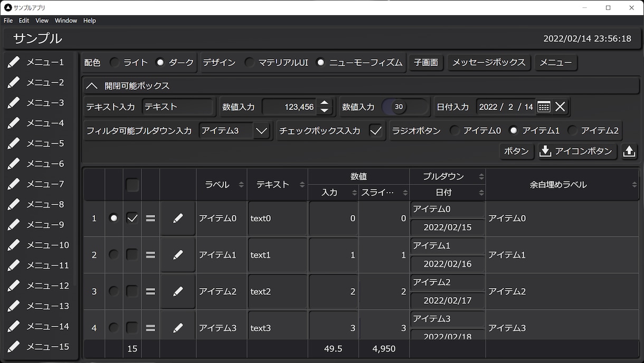Click the pencil icon beside メニュー7
Screen dimensions: 644x363
pyautogui.click(x=14, y=184)
